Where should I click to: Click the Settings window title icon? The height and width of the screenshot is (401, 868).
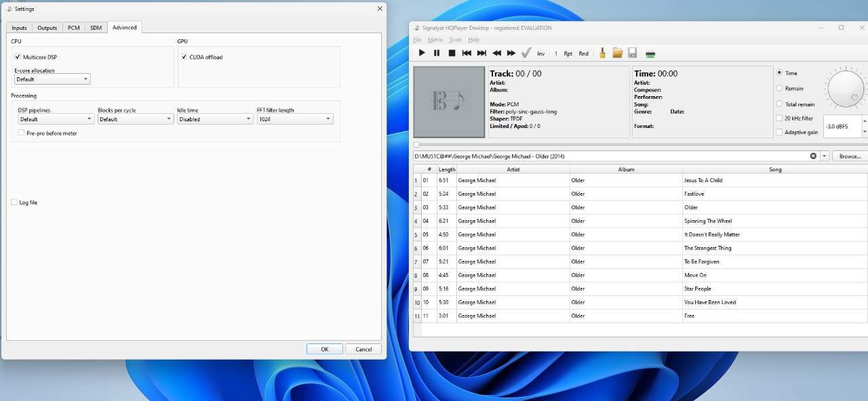click(9, 9)
